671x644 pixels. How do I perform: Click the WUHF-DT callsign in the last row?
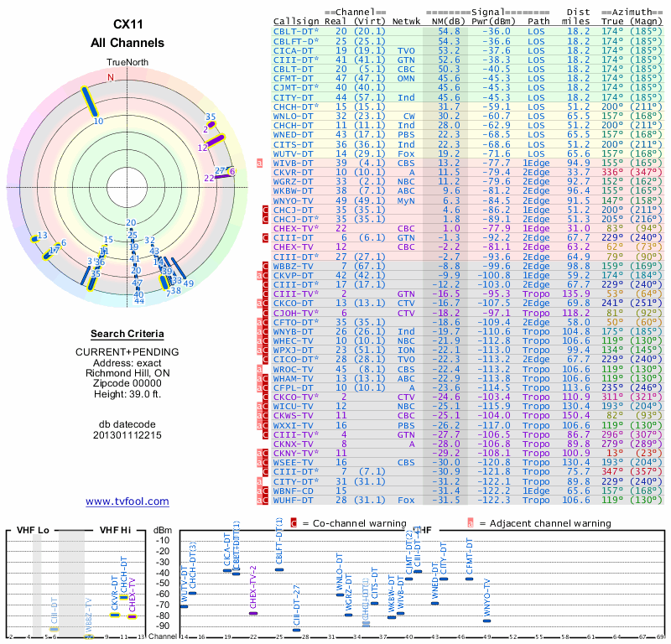[x=294, y=500]
